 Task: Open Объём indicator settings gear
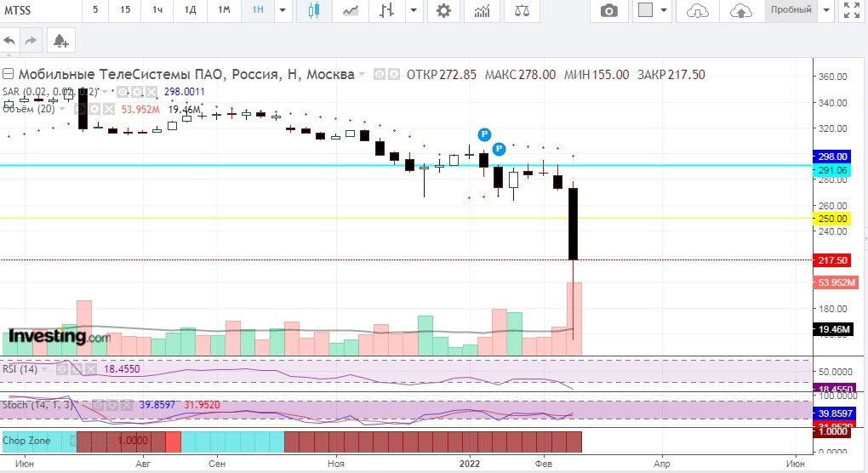(x=95, y=109)
